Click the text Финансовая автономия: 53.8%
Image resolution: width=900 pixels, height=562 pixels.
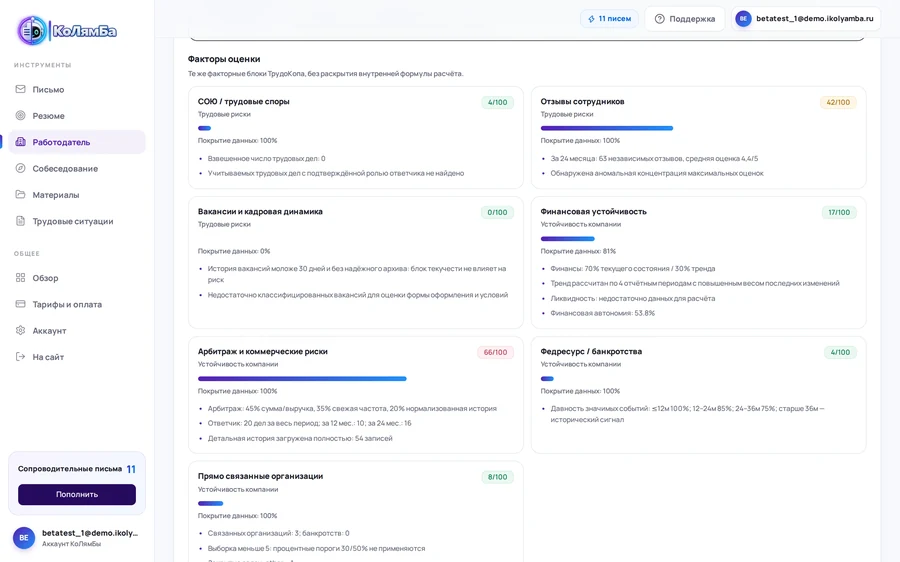point(603,313)
